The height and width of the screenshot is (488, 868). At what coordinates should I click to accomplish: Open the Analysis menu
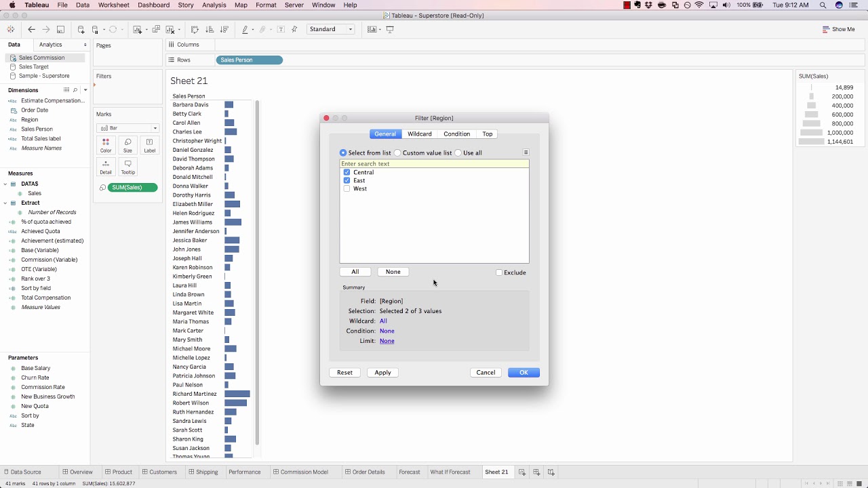pyautogui.click(x=214, y=5)
